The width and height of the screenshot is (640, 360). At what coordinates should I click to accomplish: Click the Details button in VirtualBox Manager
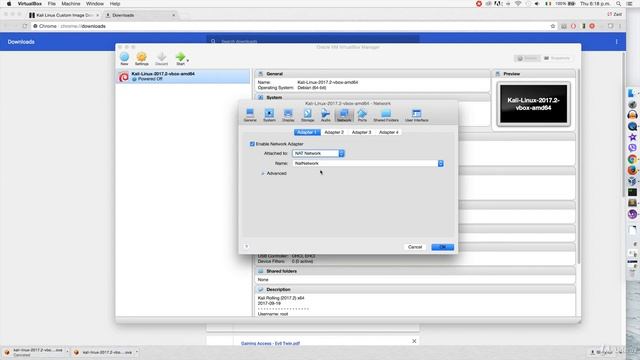527,58
